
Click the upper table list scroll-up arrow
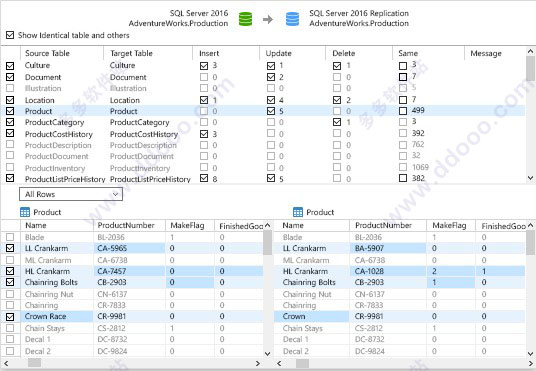530,52
